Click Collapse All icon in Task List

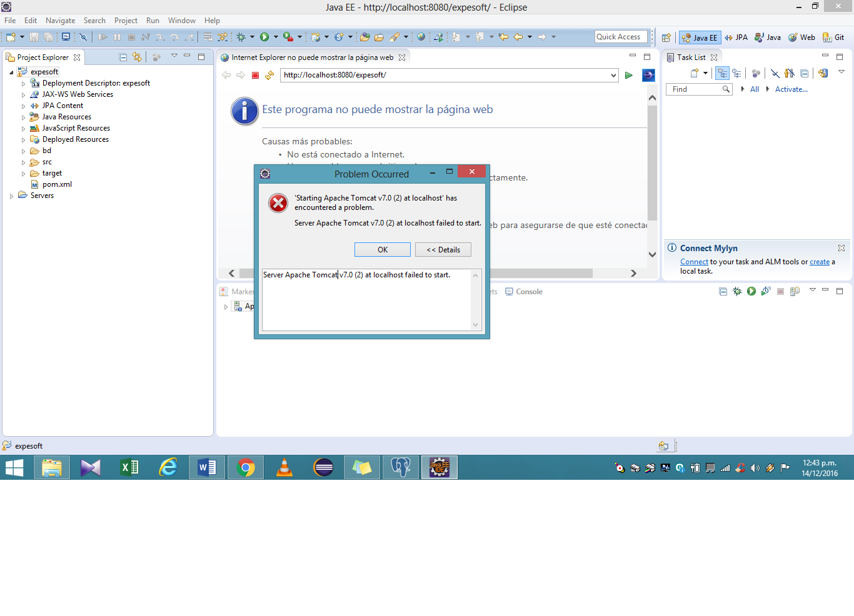[x=805, y=73]
